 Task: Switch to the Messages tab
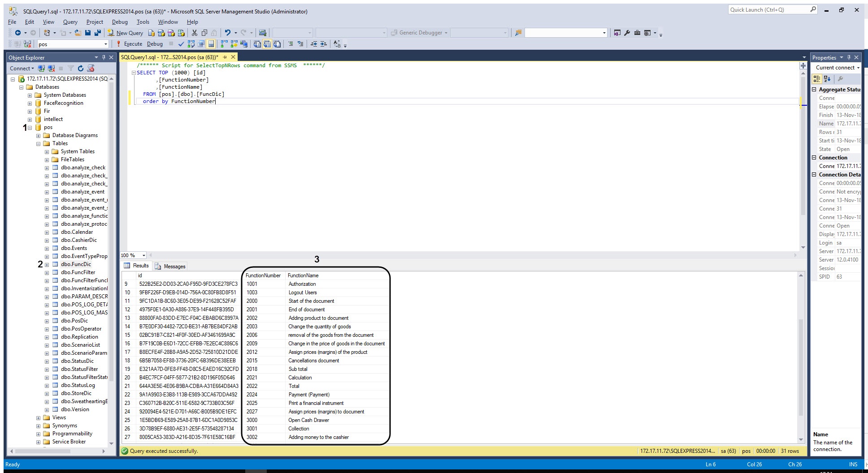(x=170, y=266)
